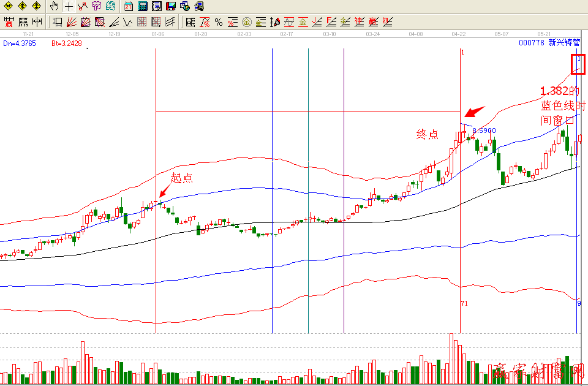Image resolution: width=588 pixels, height=386 pixels.
Task: Select the red fan lines drawing tool
Action: (x=72, y=23)
